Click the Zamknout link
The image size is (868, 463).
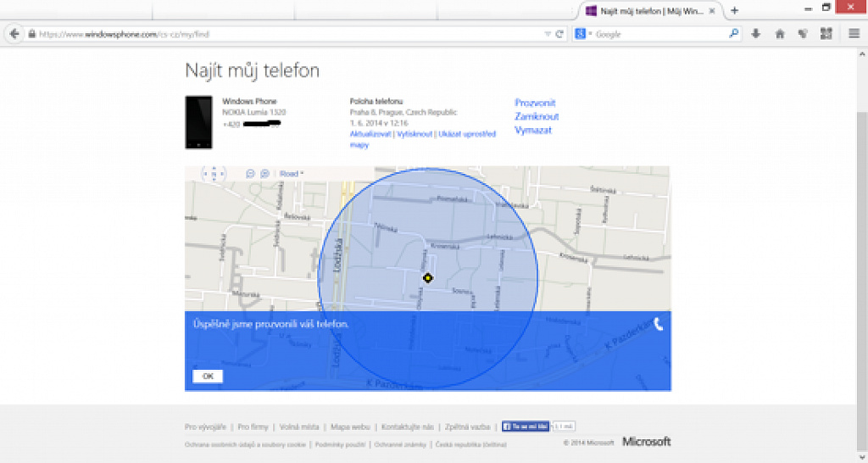point(537,116)
